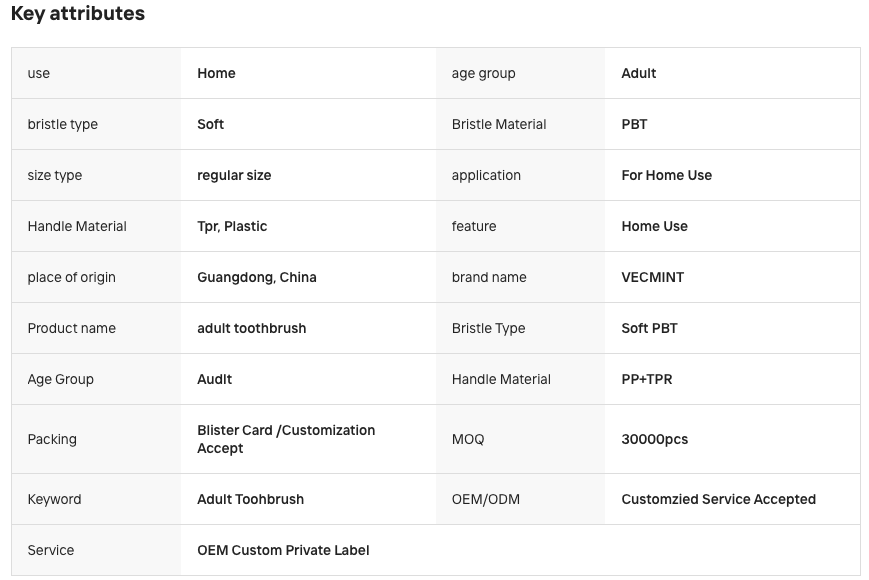This screenshot has height=580, width=869.
Task: Click the Key attributes heading
Action: tap(78, 13)
